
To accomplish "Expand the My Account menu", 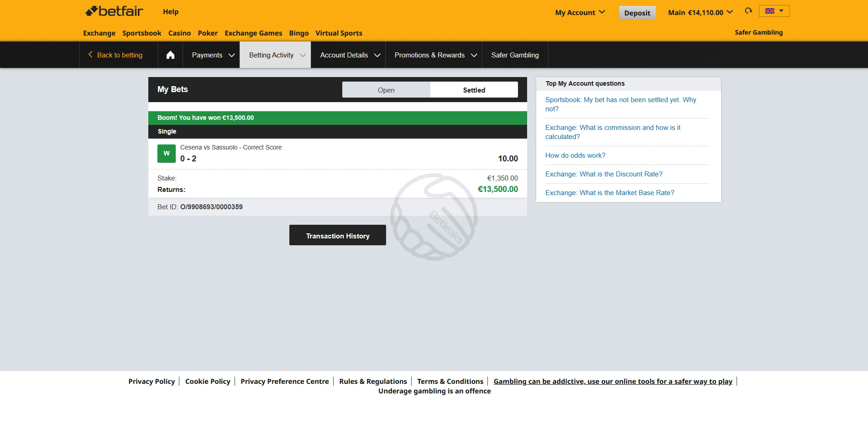I will (580, 12).
